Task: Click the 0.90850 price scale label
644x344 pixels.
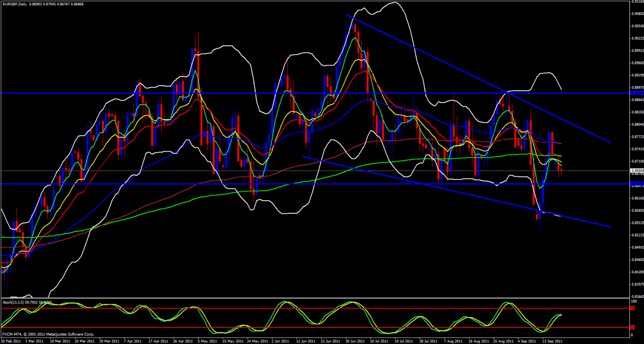Action: [x=637, y=14]
